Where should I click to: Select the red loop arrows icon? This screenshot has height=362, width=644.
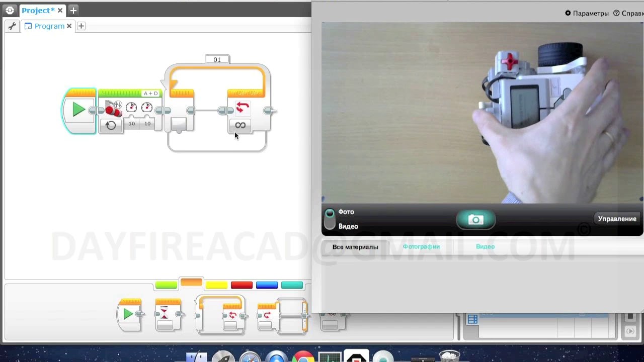click(242, 108)
